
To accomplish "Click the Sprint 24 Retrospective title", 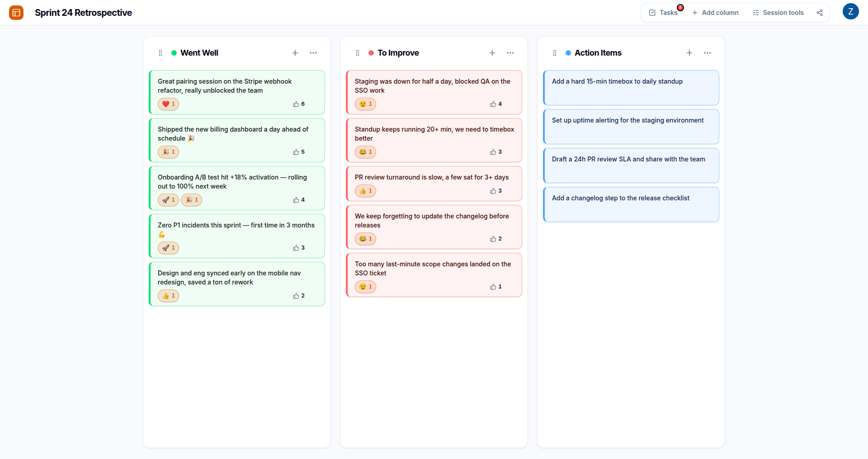I will [83, 13].
